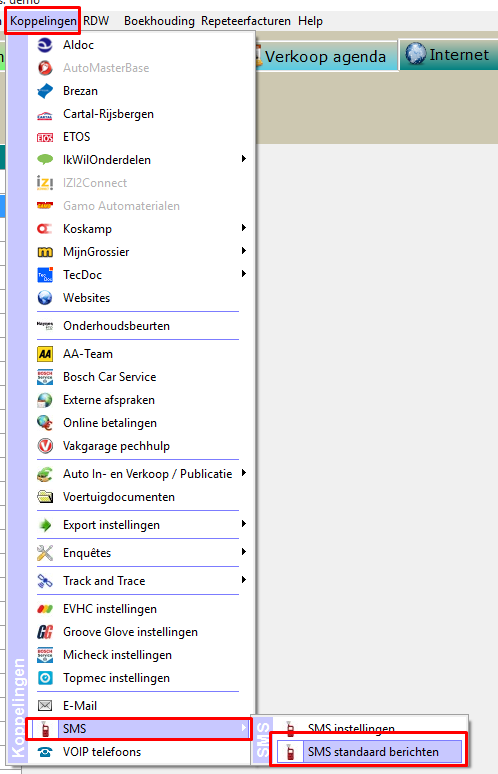This screenshot has width=498, height=774.
Task: Click the Online betalingen euro icon
Action: [x=45, y=423]
